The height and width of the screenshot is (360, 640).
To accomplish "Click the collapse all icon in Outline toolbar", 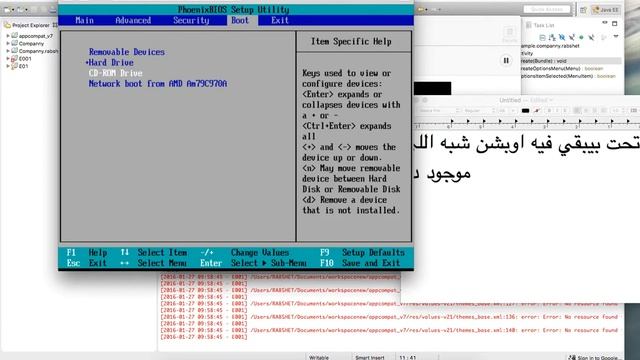I will click(542, 38).
